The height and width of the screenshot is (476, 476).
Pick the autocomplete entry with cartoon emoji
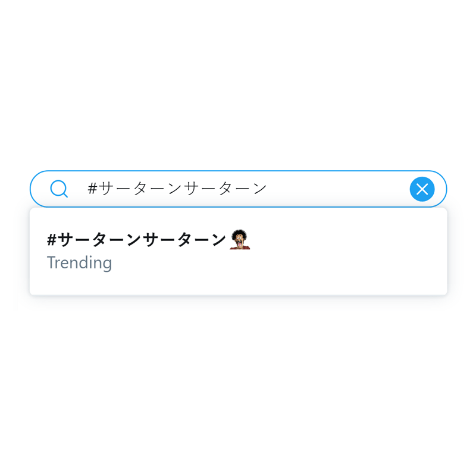(x=239, y=251)
